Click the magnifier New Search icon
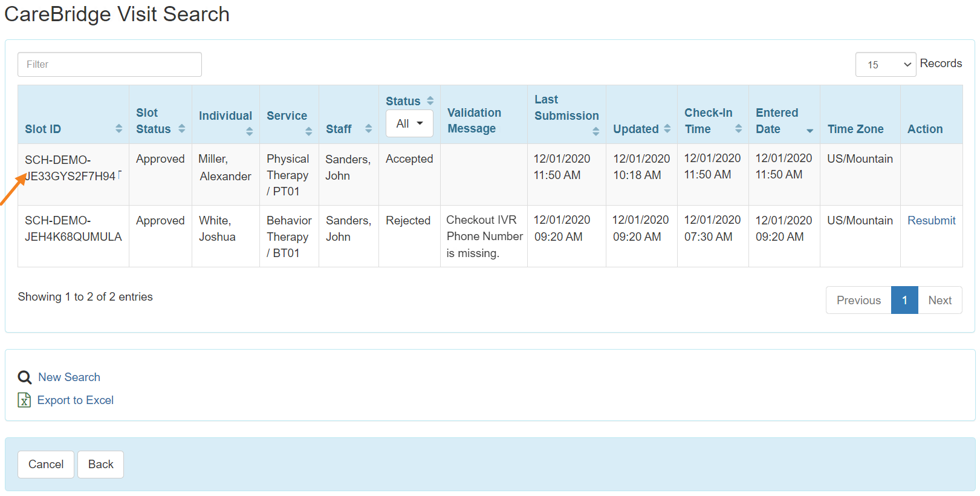Viewport: 980px width, 496px height. (x=25, y=377)
